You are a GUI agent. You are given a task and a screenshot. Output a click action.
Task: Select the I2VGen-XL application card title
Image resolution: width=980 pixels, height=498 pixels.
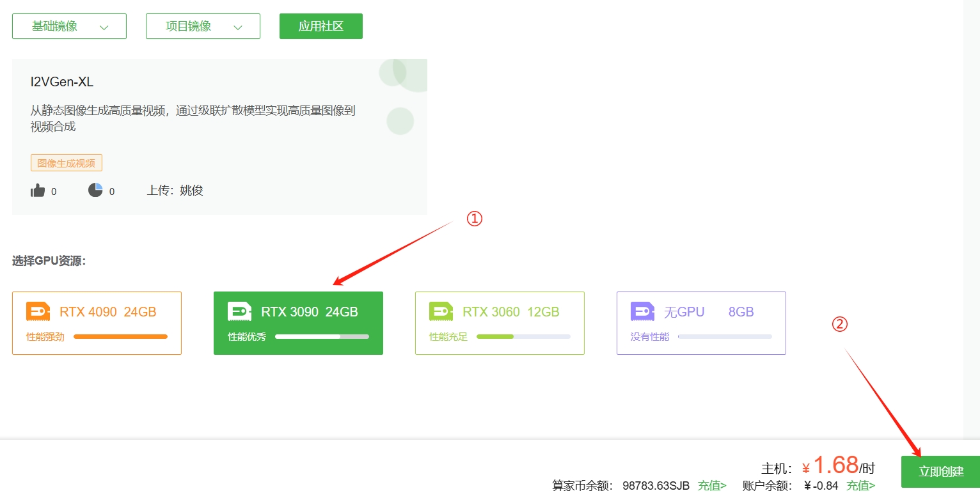62,82
